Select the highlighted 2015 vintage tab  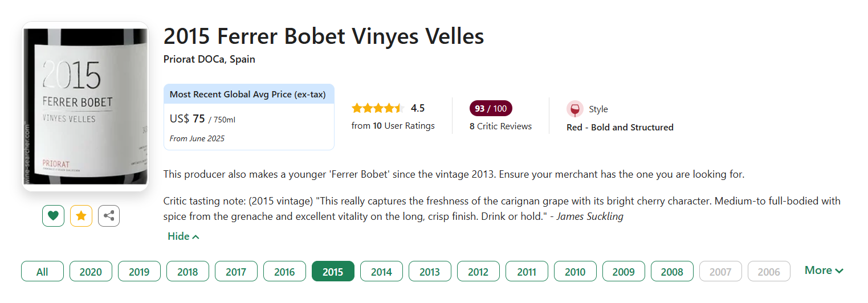pyautogui.click(x=333, y=272)
